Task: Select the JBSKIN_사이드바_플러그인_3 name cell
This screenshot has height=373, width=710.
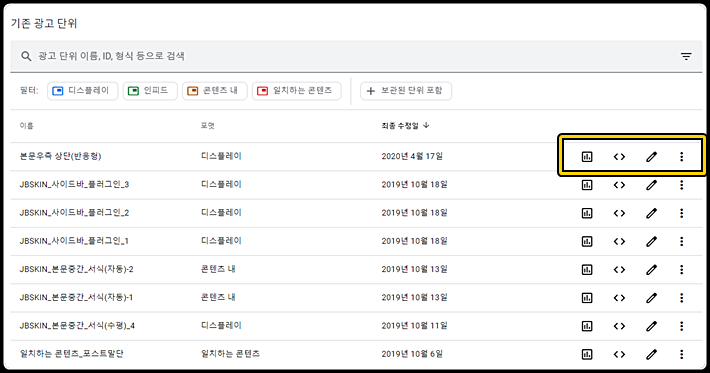Action: pos(74,184)
